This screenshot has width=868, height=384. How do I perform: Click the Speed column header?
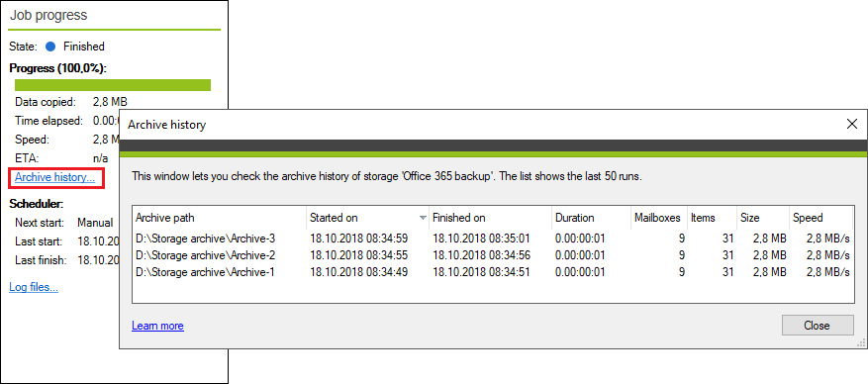click(x=820, y=218)
